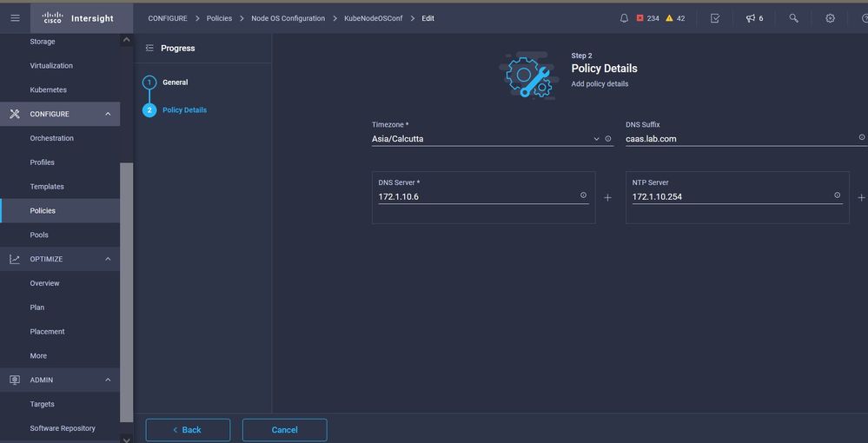Open the search magnifier icon
Screen dimensions: 868x443
click(x=793, y=18)
